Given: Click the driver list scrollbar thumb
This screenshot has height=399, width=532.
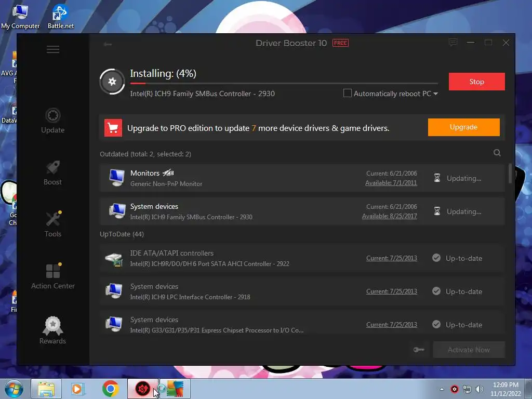Looking at the screenshot, I should 510,174.
